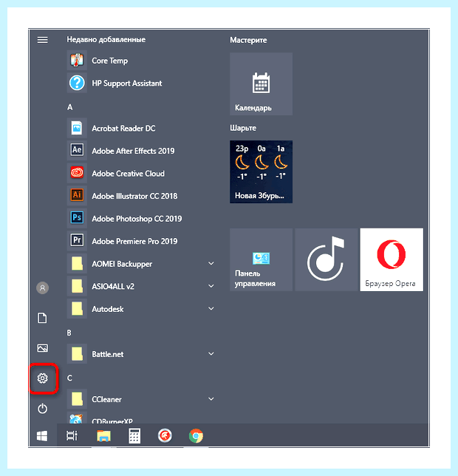Click the Battle.net folder icon

tap(77, 353)
